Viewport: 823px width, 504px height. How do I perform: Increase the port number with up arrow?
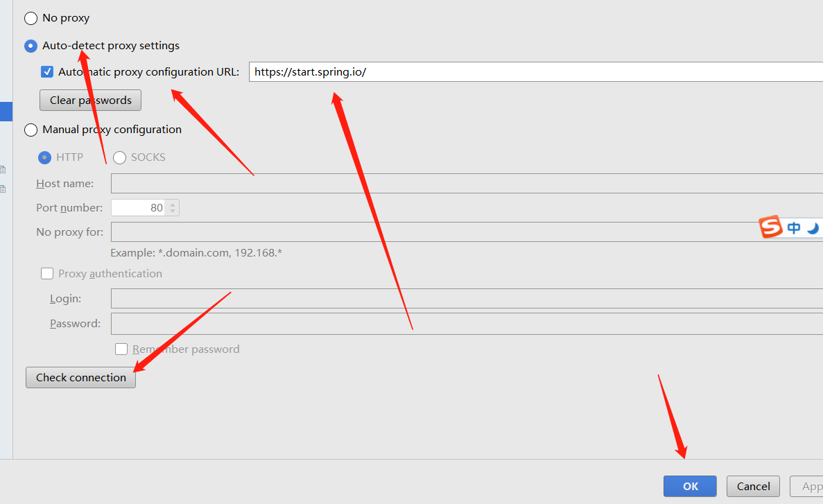point(173,204)
